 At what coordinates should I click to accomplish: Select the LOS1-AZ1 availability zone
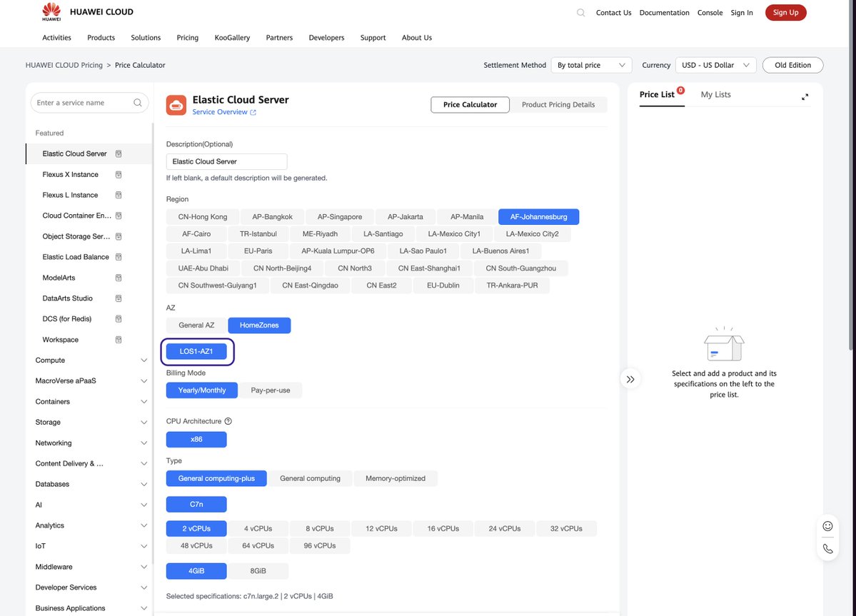[x=196, y=351]
